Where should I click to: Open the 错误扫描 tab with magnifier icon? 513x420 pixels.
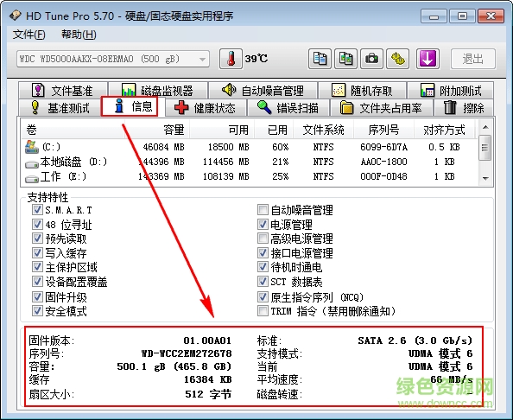289,108
